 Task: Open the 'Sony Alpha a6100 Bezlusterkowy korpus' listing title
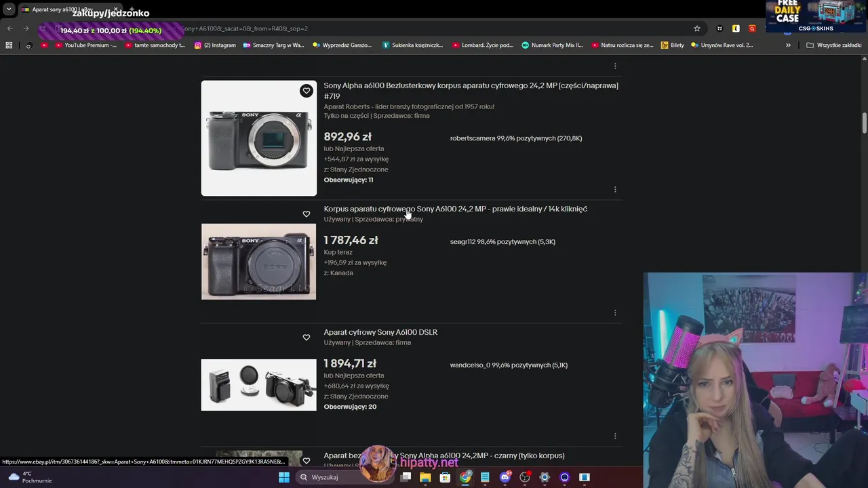coord(471,91)
